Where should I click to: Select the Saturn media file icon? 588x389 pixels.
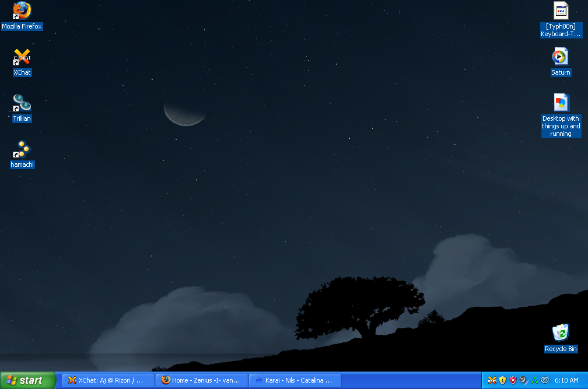(561, 62)
